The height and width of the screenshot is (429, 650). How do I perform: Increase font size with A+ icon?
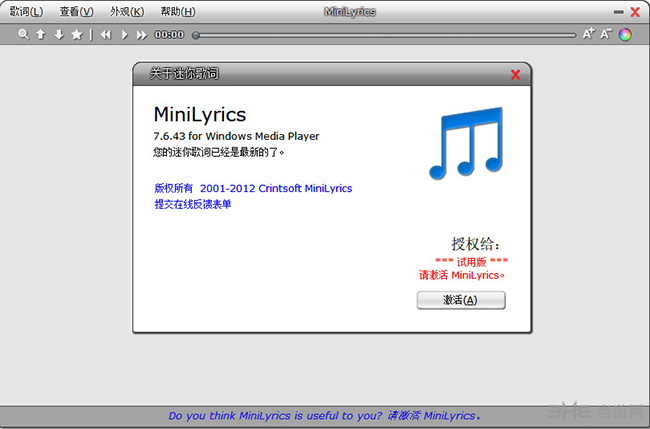pyautogui.click(x=589, y=34)
